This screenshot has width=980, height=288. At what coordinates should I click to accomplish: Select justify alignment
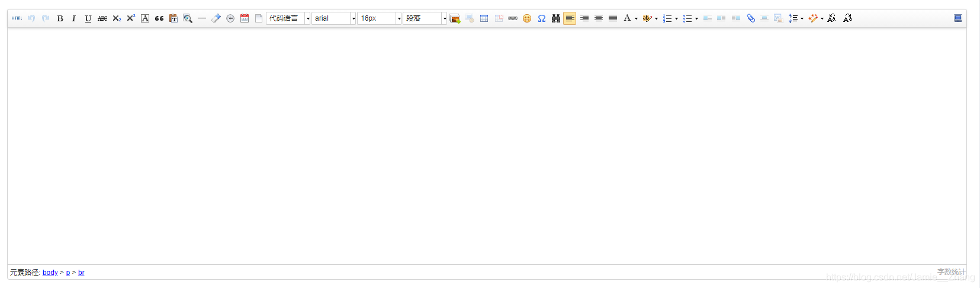coord(613,18)
